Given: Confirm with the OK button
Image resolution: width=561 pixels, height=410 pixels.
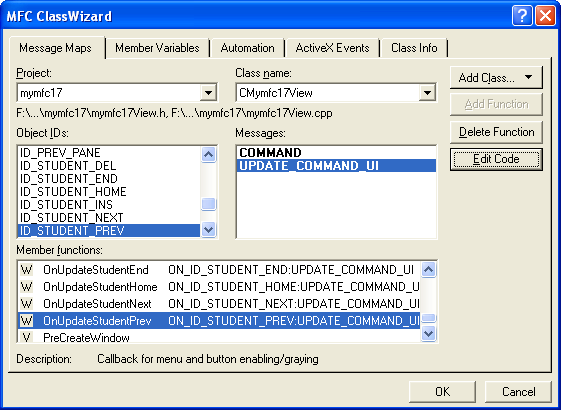Looking at the screenshot, I should (442, 391).
